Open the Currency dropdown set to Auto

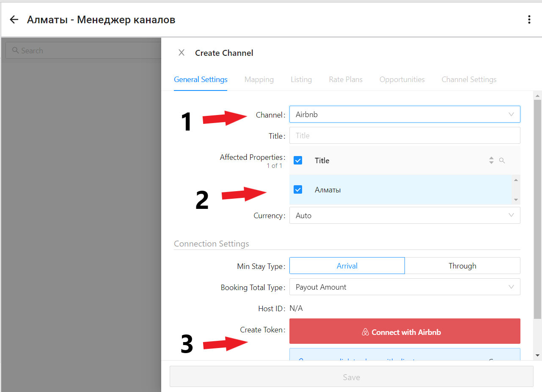coord(405,215)
